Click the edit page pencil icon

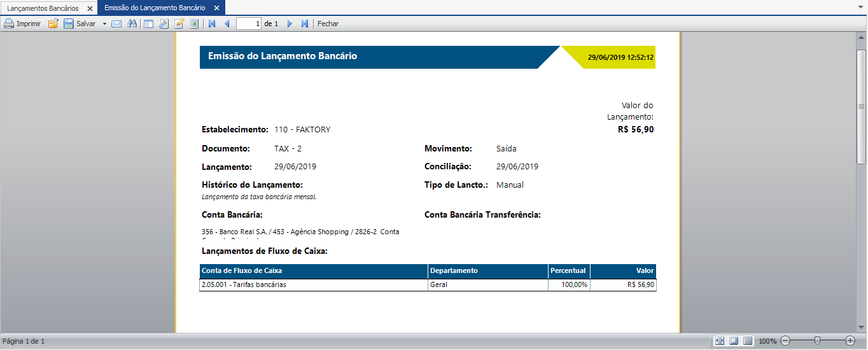[179, 24]
